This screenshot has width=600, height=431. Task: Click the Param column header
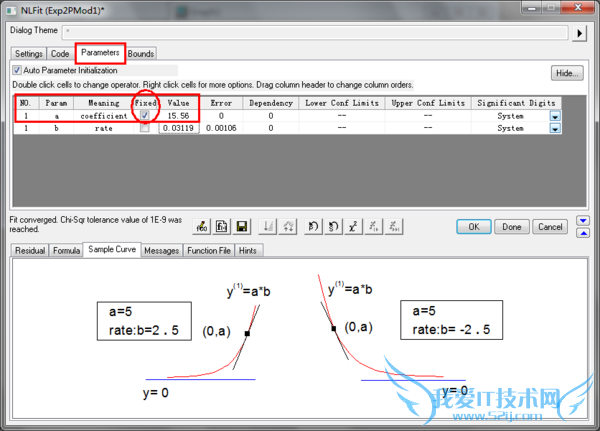pos(56,103)
